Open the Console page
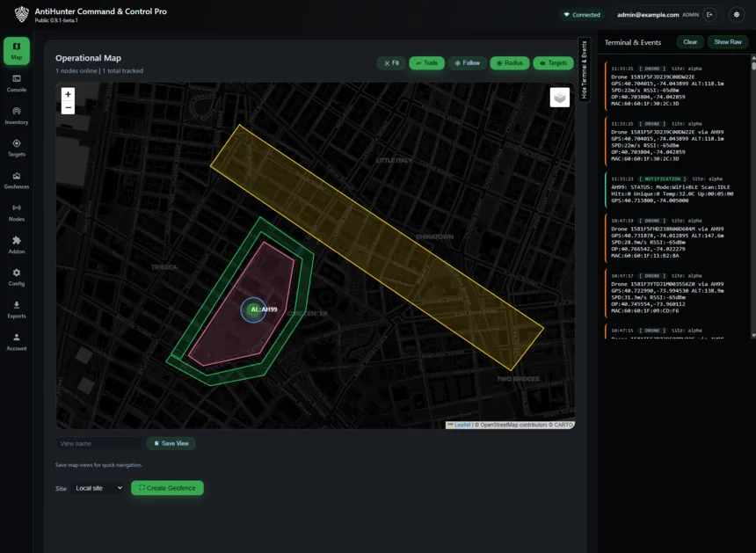 pos(17,84)
